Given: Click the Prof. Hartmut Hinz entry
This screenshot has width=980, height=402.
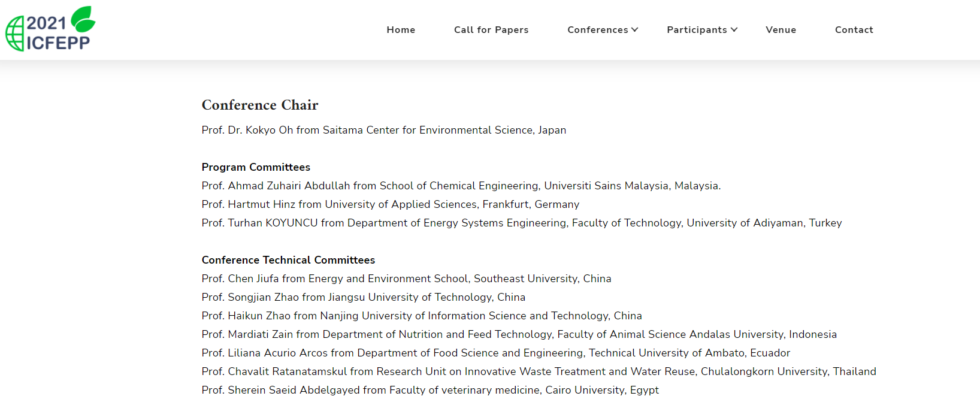Looking at the screenshot, I should 391,204.
